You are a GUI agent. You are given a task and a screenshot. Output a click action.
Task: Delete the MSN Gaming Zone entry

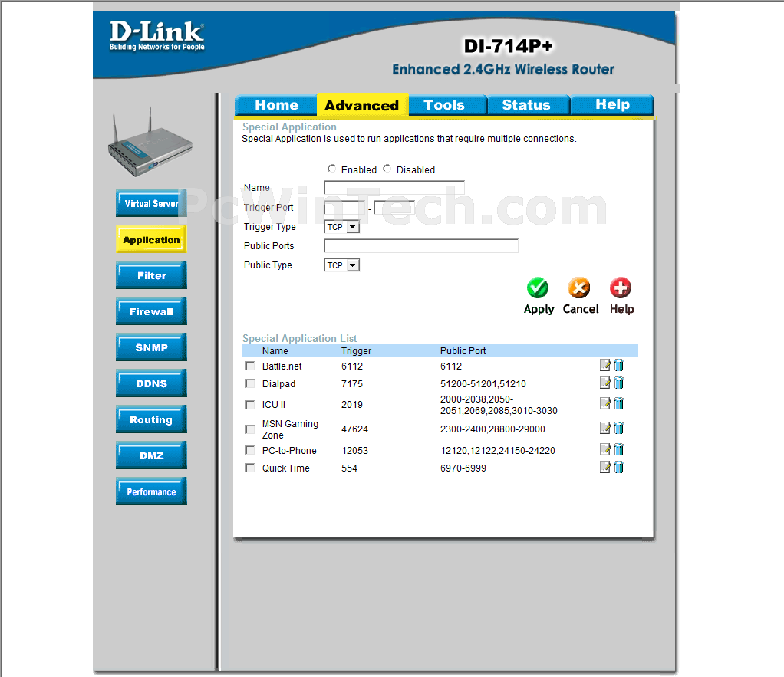pyautogui.click(x=619, y=428)
